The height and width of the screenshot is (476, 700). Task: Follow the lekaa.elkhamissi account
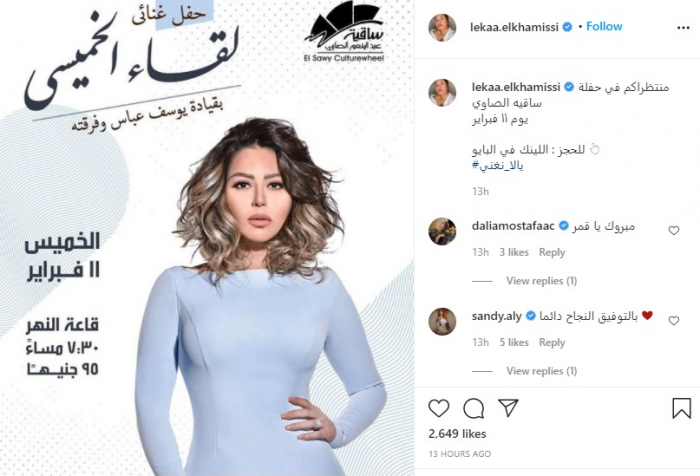click(x=604, y=26)
